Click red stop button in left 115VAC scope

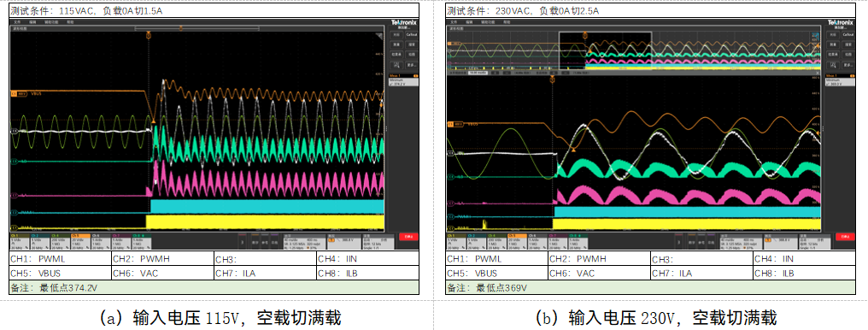tap(408, 237)
